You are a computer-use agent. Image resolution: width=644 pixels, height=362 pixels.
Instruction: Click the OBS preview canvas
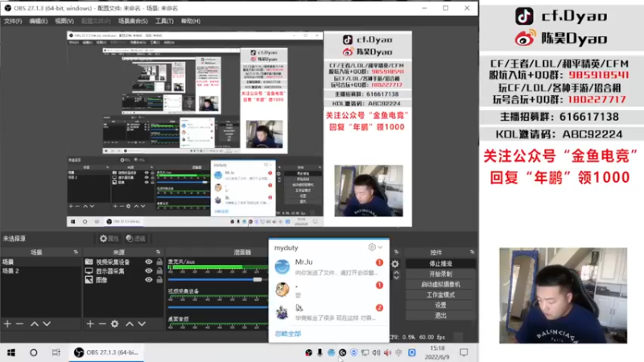click(239, 129)
